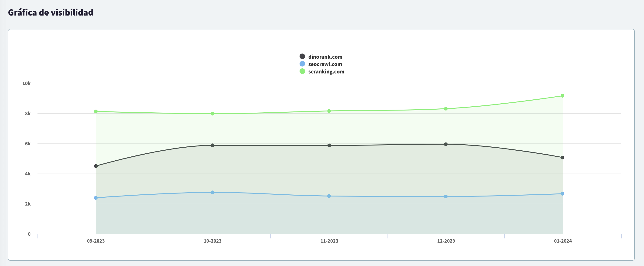The height and width of the screenshot is (266, 644).
Task: Click the blue seocrawl.com legend dot
Action: tap(302, 64)
